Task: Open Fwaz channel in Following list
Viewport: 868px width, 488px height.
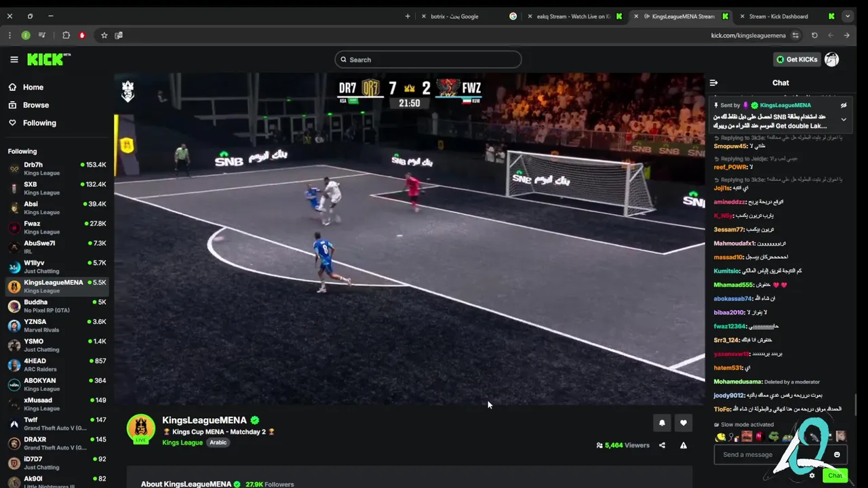Action: (x=57, y=228)
